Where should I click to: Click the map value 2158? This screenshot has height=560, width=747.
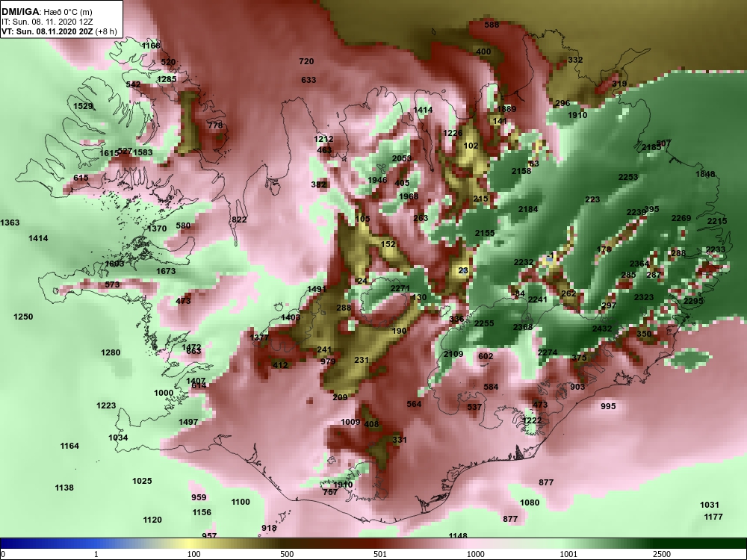pos(521,171)
